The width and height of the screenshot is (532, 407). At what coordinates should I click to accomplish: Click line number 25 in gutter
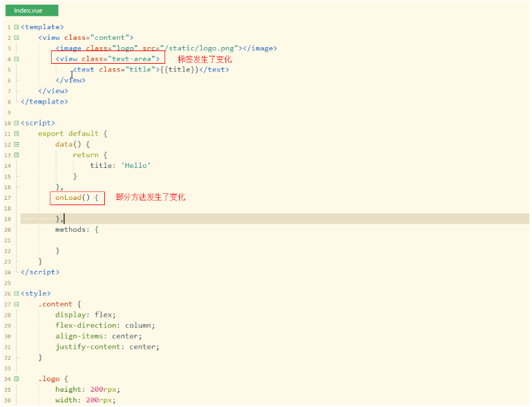pos(7,283)
